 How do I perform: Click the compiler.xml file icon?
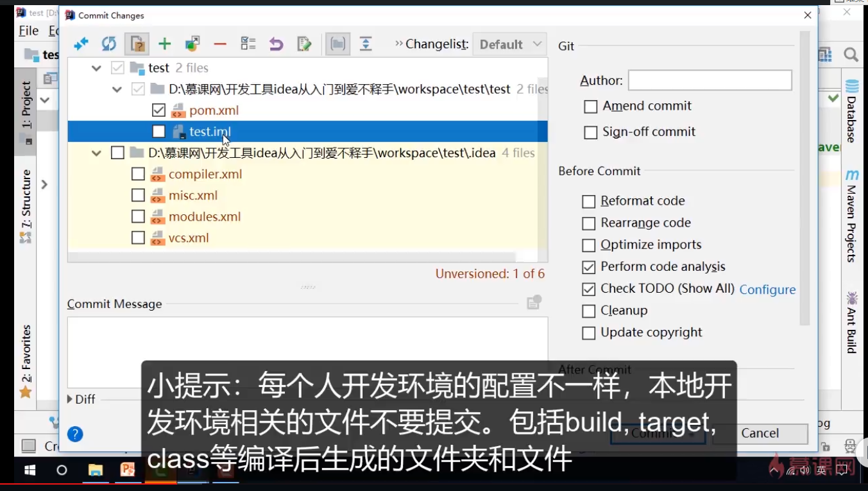pos(157,174)
